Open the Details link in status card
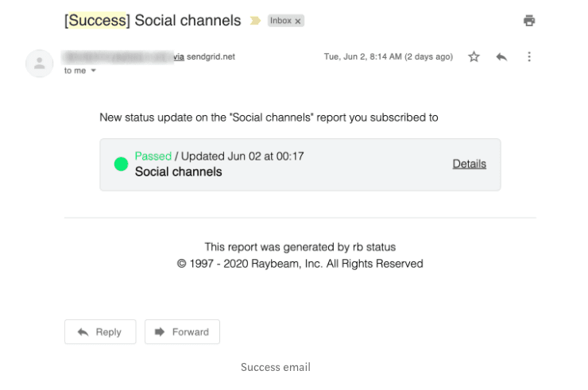 coord(469,164)
